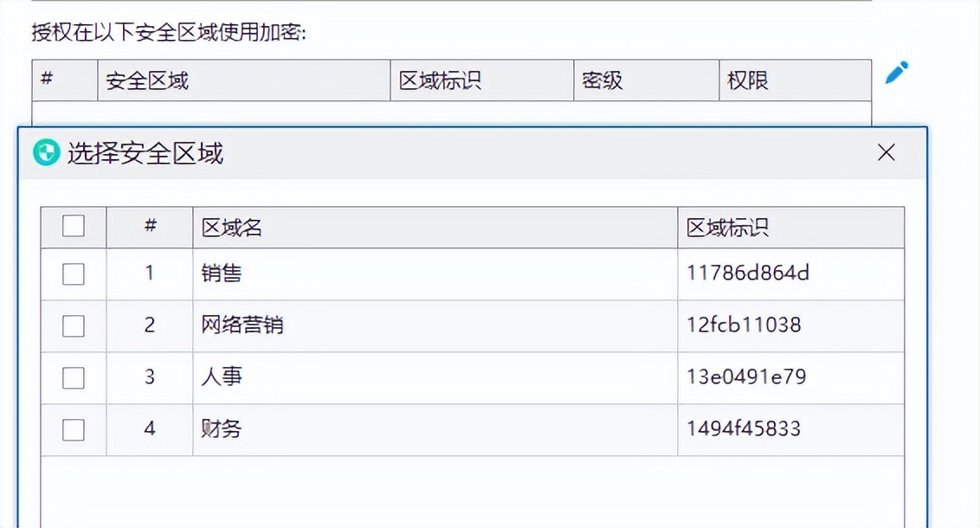Click the # column header in dialog
The height and width of the screenshot is (528, 980).
point(150,228)
